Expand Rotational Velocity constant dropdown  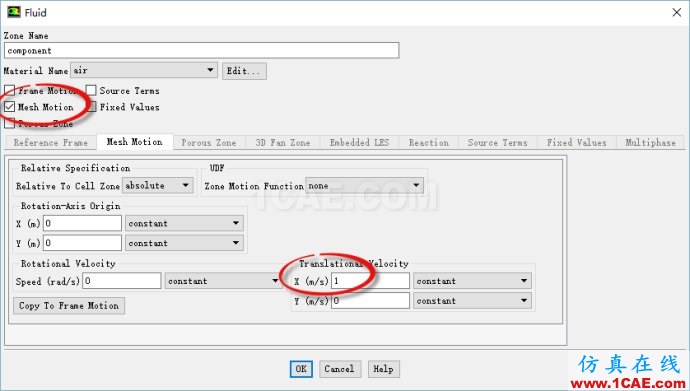[x=223, y=281]
